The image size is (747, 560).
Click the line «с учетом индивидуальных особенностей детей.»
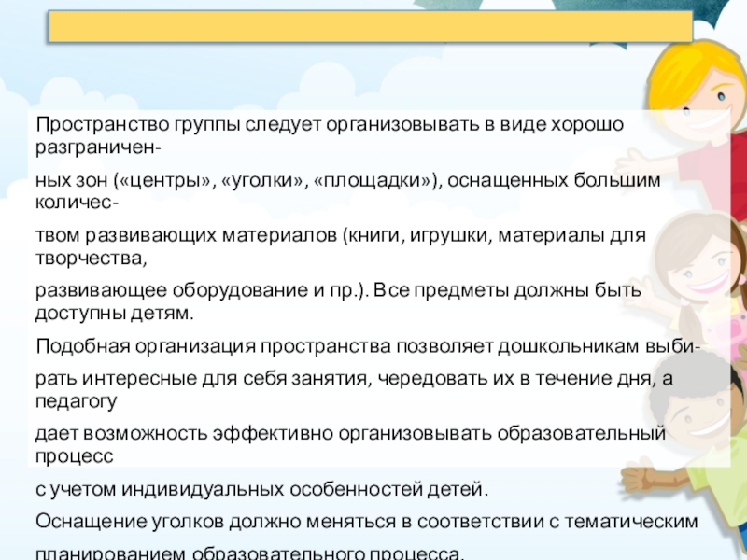click(x=261, y=488)
